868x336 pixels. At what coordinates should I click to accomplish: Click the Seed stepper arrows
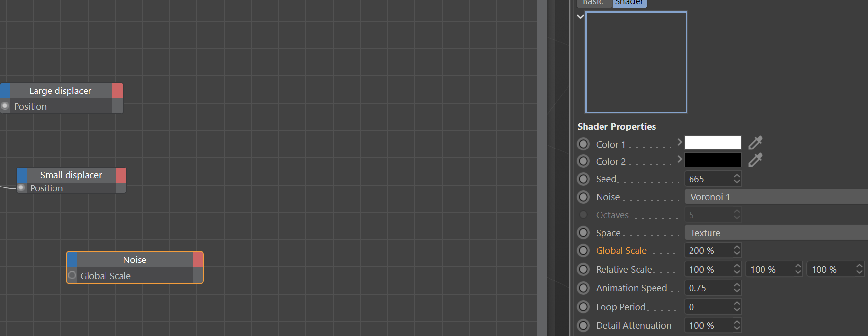click(737, 179)
